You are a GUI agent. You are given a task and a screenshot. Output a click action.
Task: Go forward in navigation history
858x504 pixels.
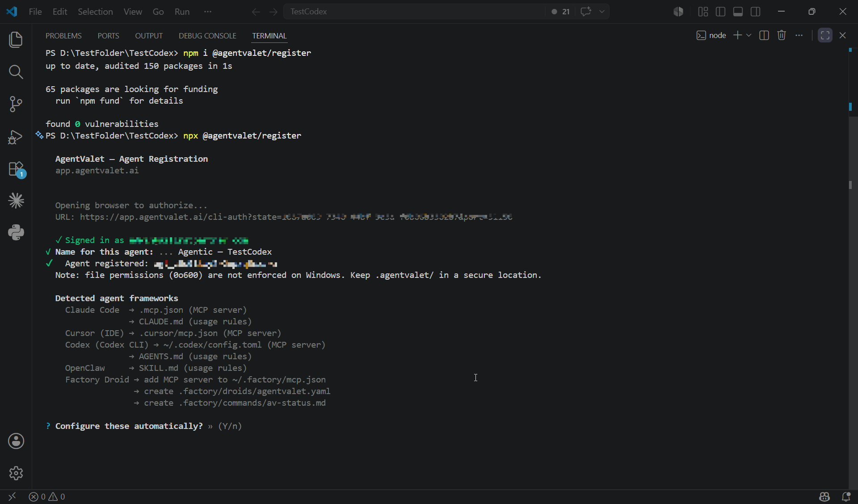(x=273, y=12)
